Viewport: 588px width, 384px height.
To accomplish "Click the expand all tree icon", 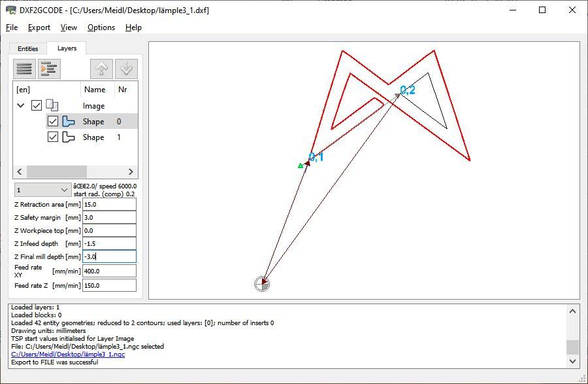I will point(50,68).
